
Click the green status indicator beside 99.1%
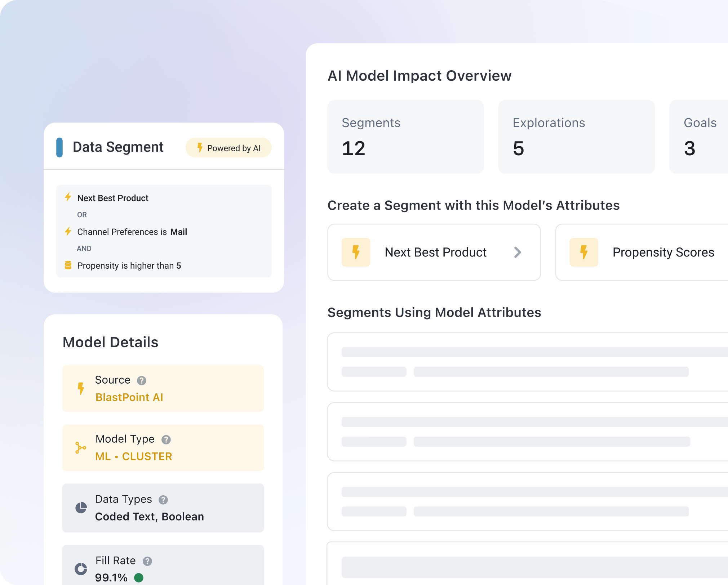(x=138, y=578)
